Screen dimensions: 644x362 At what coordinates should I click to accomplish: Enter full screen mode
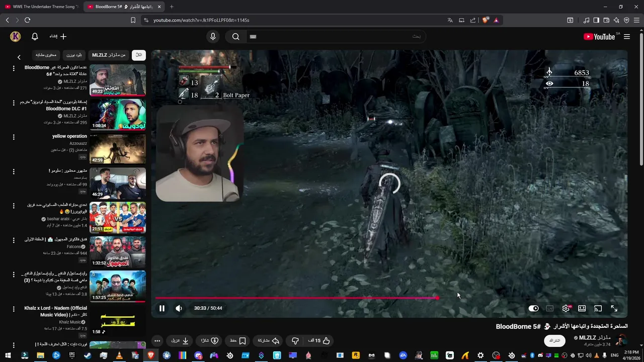614,308
